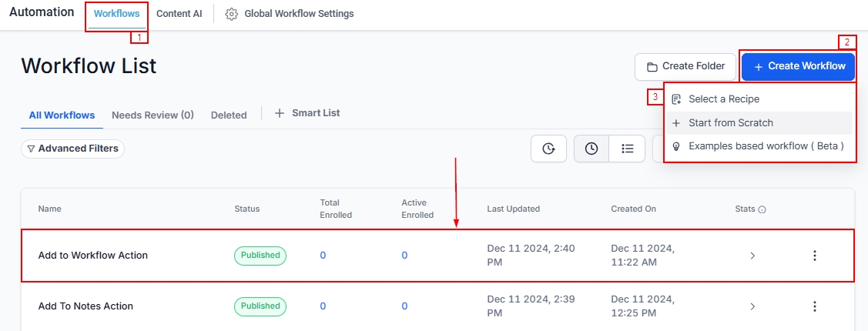Switch to the clock recent view toggle
The width and height of the screenshot is (868, 331).
tap(592, 149)
